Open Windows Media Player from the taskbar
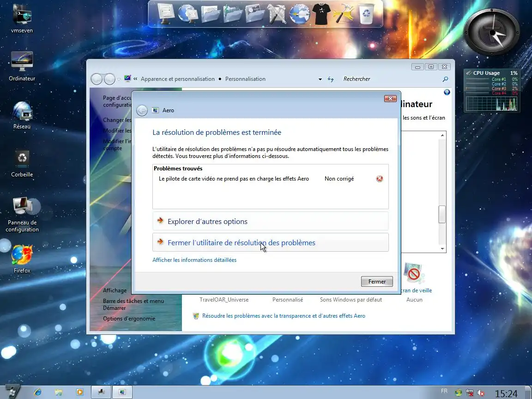The image size is (532, 399). tap(80, 392)
